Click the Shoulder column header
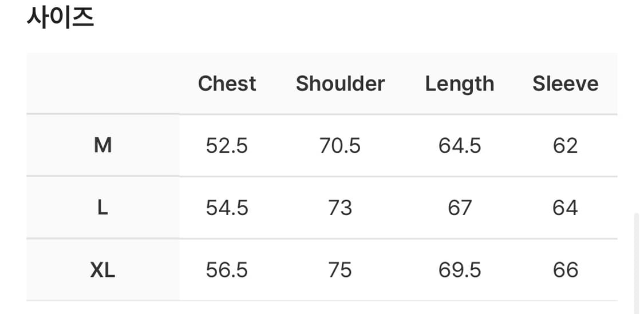This screenshot has width=644, height=314. 340,84
